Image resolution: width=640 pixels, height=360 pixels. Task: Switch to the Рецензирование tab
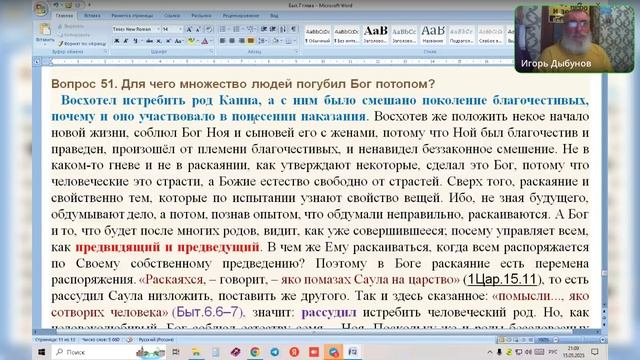pyautogui.click(x=241, y=16)
